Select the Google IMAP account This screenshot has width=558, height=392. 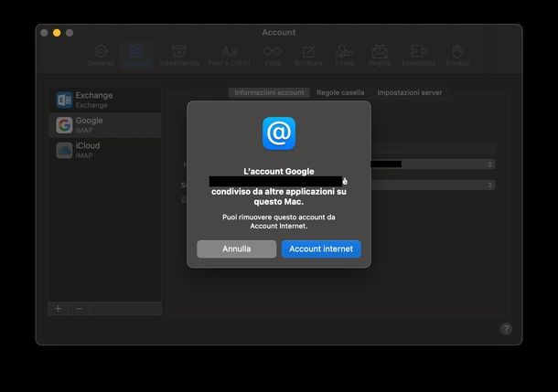click(105, 125)
